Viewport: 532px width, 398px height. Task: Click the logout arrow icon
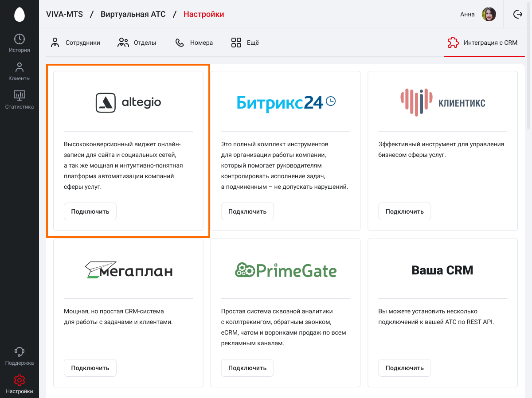coord(518,14)
